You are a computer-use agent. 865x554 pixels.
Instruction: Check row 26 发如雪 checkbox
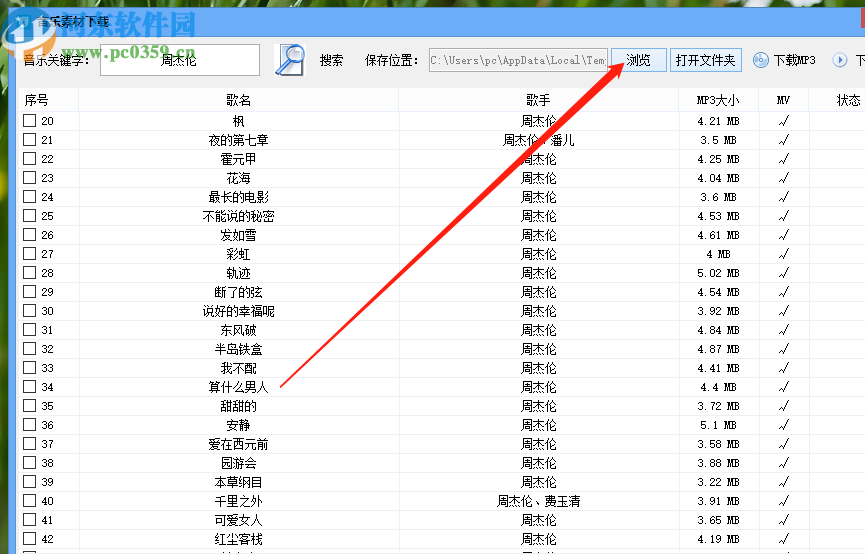(x=30, y=235)
